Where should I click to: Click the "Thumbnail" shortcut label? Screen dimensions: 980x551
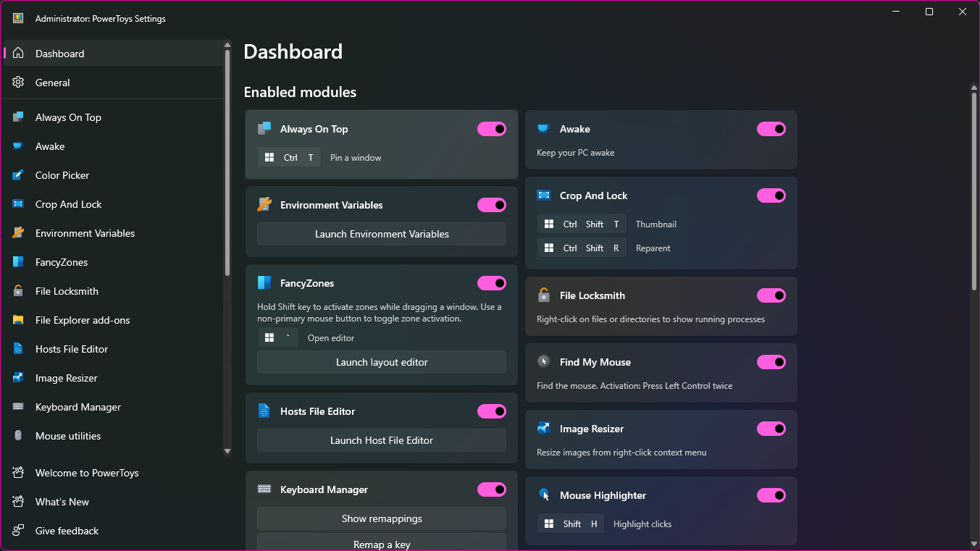click(x=656, y=224)
